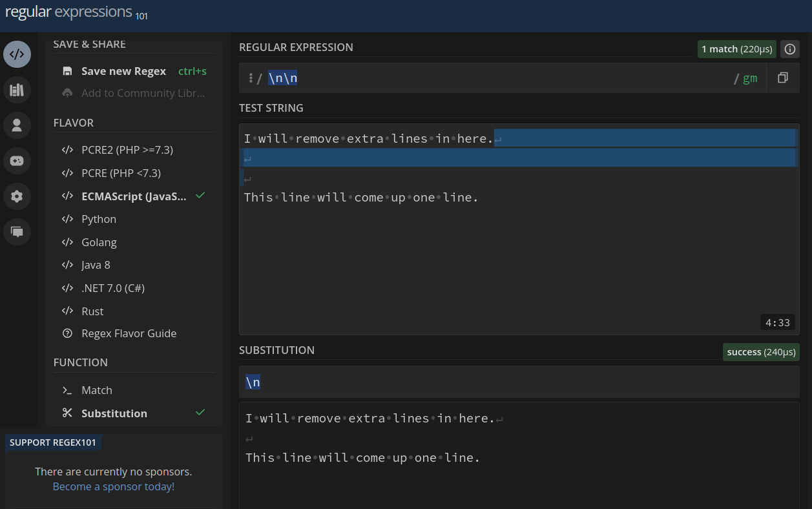Viewport: 812px width, 509px height.
Task: Select the Golang flavor
Action: (x=99, y=242)
